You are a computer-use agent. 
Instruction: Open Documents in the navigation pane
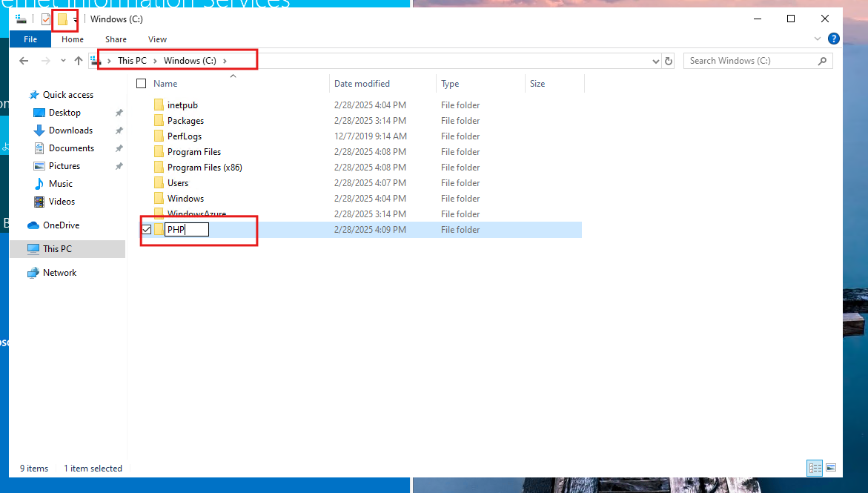(71, 148)
